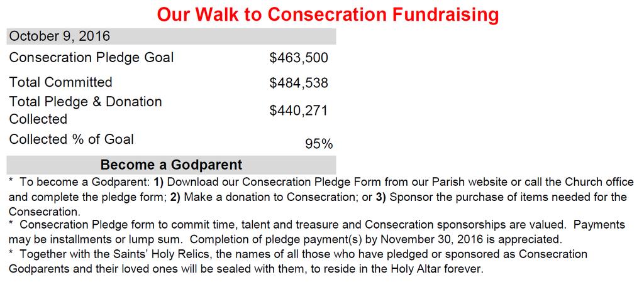Click the bold 3) Sponsor step marker
This screenshot has width=644, height=282.
click(380, 197)
